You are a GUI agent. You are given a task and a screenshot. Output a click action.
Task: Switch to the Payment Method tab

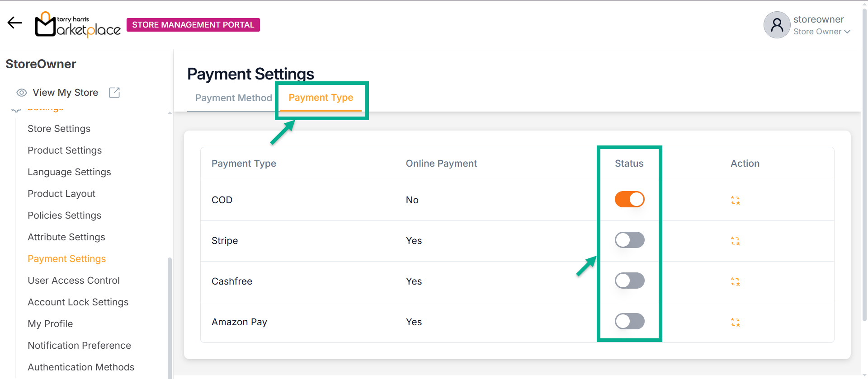pos(233,98)
